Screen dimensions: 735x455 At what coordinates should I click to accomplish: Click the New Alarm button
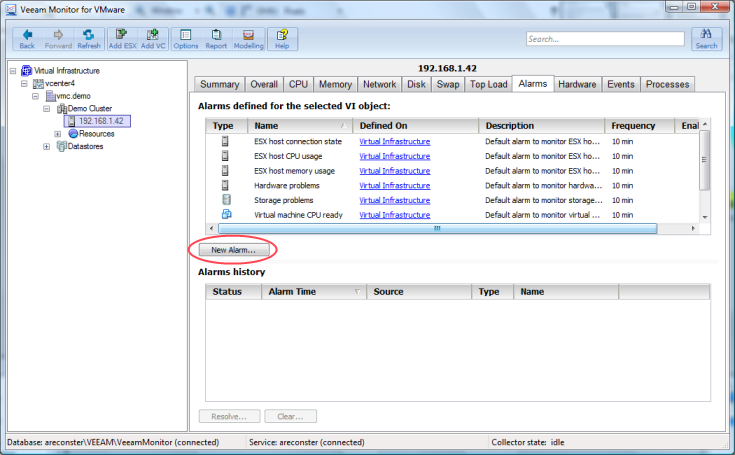[x=233, y=248]
